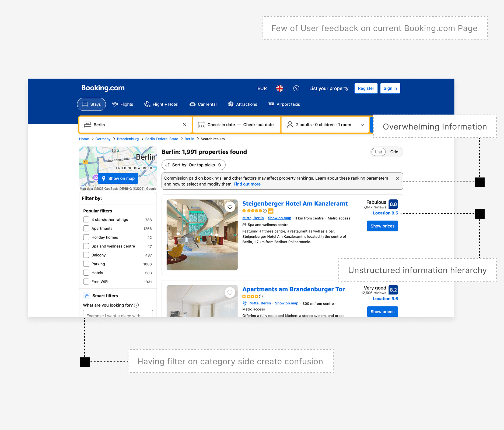Image resolution: width=504 pixels, height=430 pixels.
Task: Check the Parking filter
Action: pos(86,264)
